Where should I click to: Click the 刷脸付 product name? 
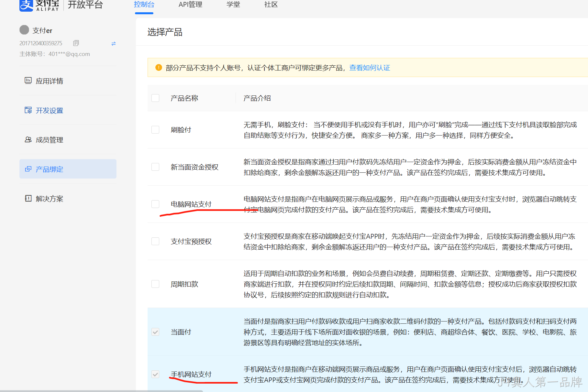coord(181,130)
